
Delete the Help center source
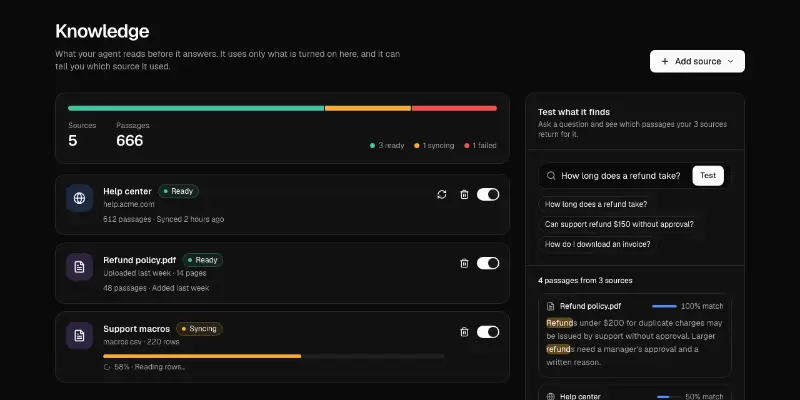464,194
